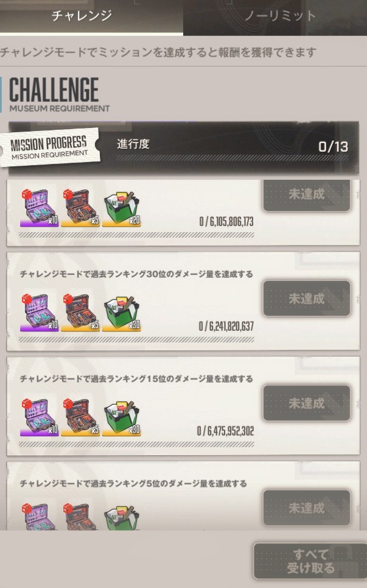The image size is (367, 588).
Task: Select purple toolbox in 5位 mission
Action: coord(40,516)
